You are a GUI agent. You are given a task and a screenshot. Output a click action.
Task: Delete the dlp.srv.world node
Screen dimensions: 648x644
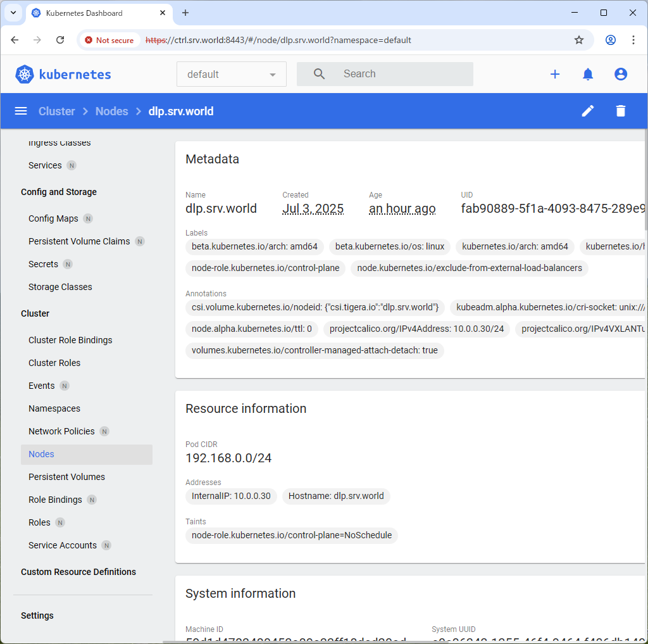[620, 111]
